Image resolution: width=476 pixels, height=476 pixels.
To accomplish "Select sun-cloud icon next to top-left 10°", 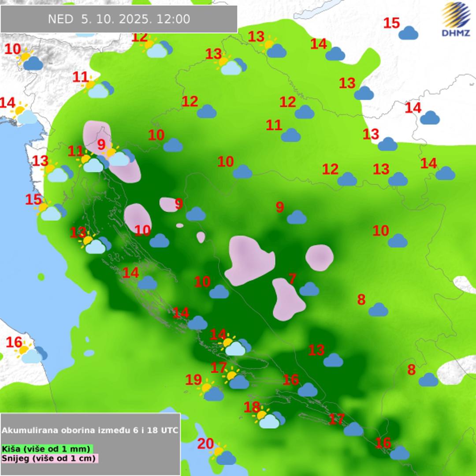I will point(30,61).
